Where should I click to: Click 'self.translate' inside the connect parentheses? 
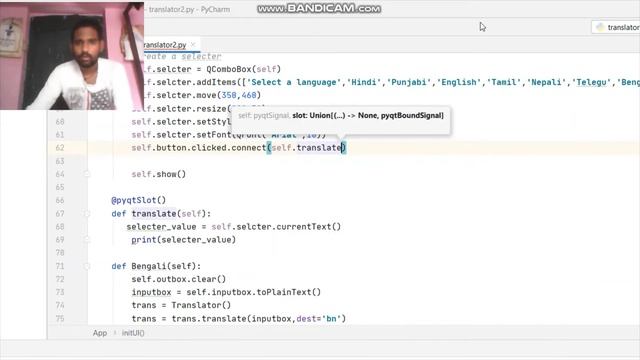tap(306, 148)
